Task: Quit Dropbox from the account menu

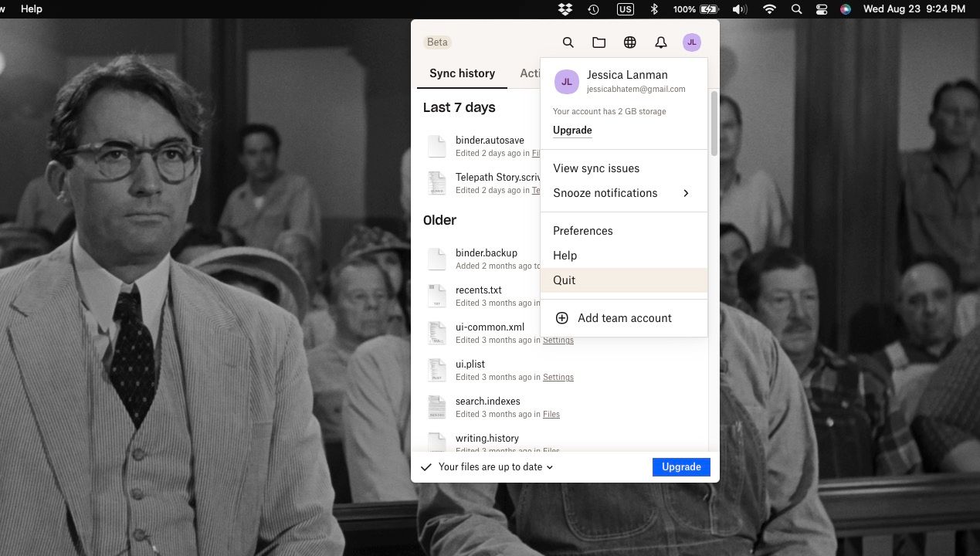Action: (564, 280)
